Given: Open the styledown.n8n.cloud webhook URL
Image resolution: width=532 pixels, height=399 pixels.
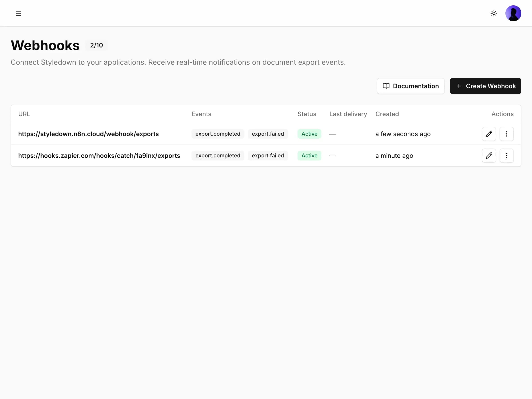Looking at the screenshot, I should (x=88, y=134).
